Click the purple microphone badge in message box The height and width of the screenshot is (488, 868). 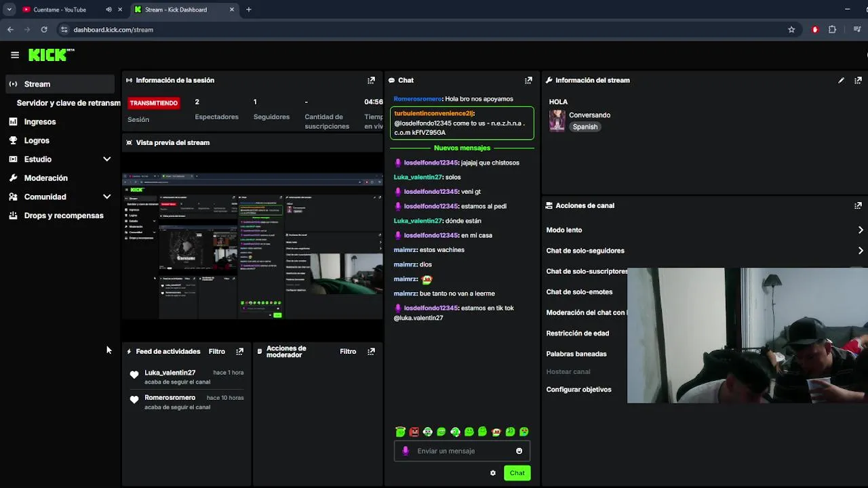point(406,451)
